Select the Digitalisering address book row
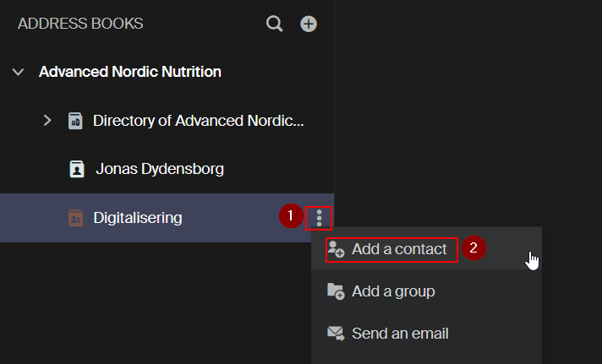This screenshot has height=364, width=602. (x=138, y=218)
